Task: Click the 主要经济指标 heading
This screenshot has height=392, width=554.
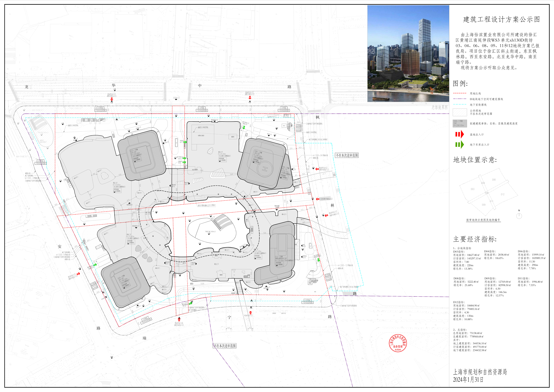Action: 475,239
